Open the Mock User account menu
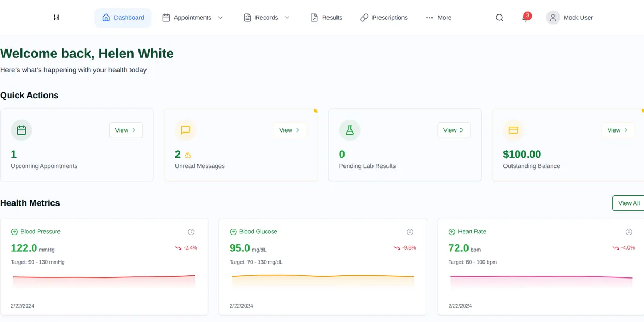644x322 pixels. pos(570,18)
